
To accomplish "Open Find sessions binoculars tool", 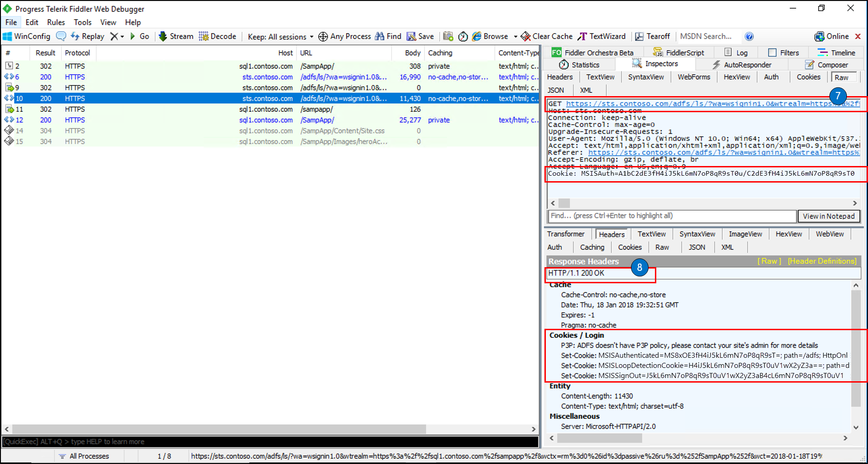I will [x=388, y=36].
